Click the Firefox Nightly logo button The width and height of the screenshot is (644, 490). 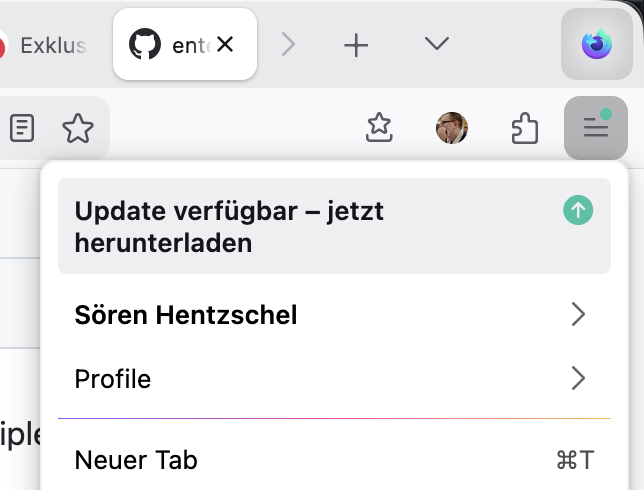(597, 44)
